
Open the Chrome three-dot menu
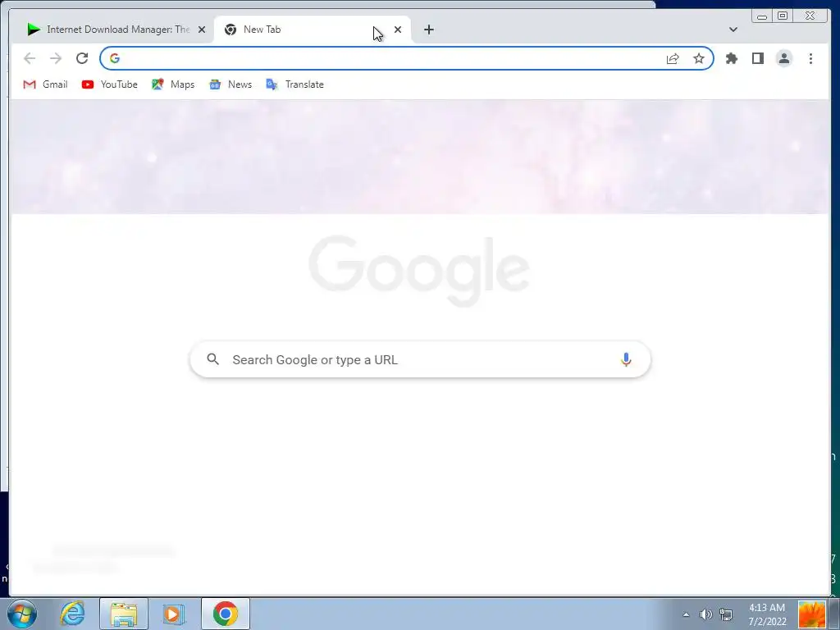point(810,58)
